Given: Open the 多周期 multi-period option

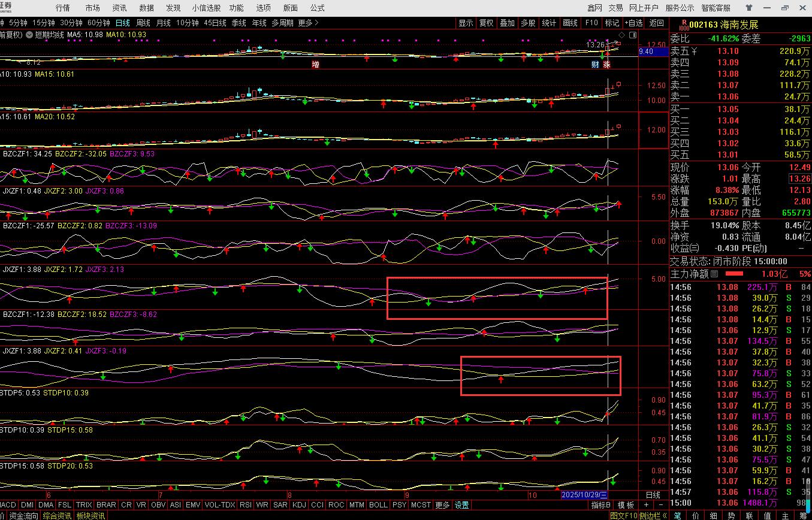Looking at the screenshot, I should (282, 23).
